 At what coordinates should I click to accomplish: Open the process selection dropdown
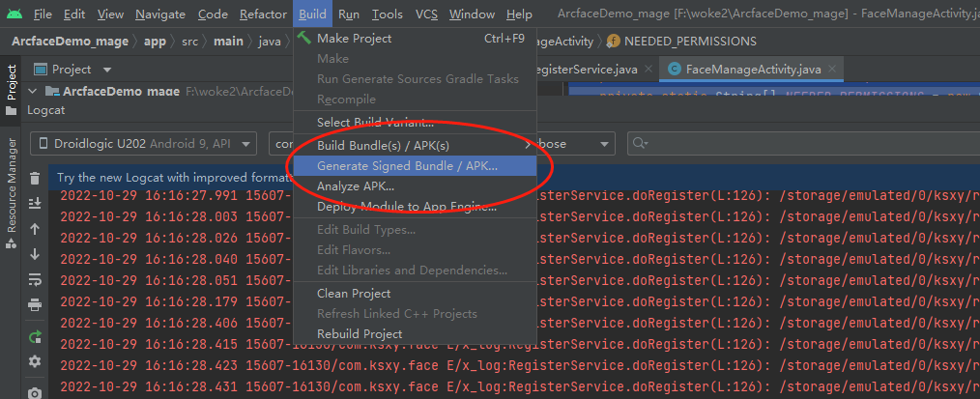[281, 144]
